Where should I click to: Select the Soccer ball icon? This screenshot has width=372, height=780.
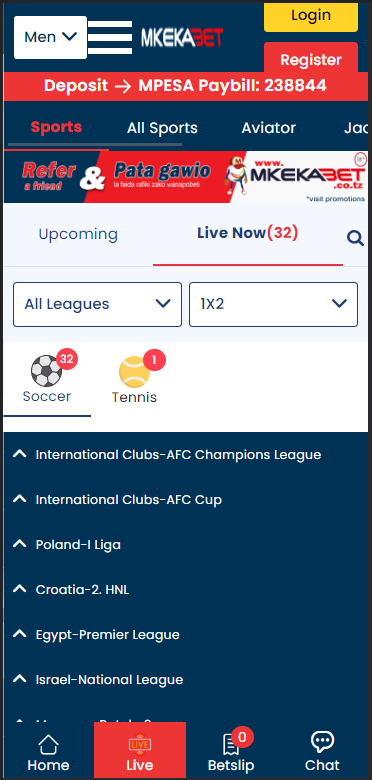(46, 371)
